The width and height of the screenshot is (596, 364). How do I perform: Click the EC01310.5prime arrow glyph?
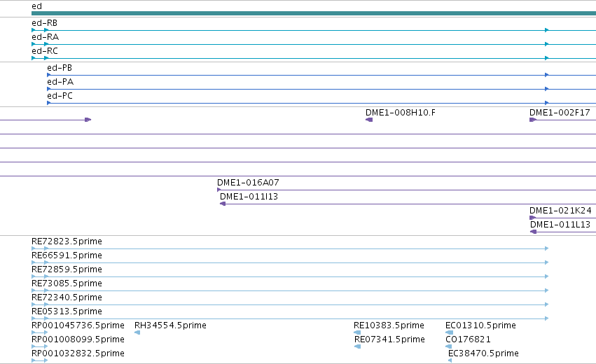[x=450, y=332]
